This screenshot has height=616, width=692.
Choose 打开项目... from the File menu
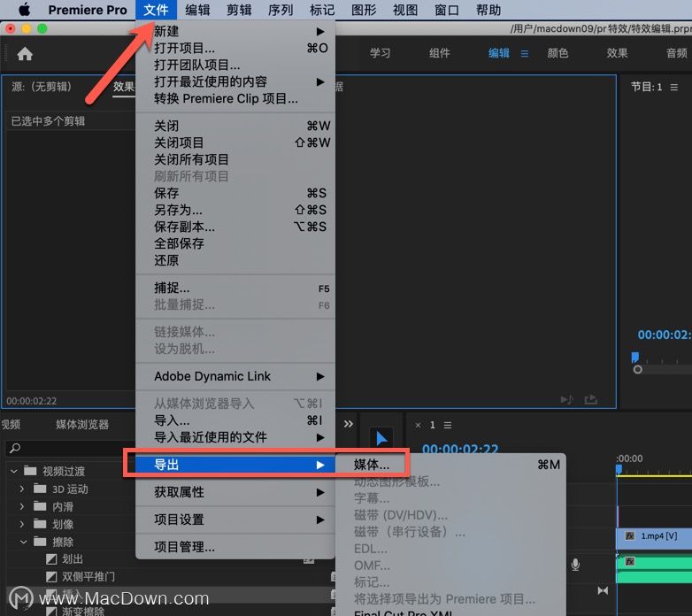coord(235,48)
